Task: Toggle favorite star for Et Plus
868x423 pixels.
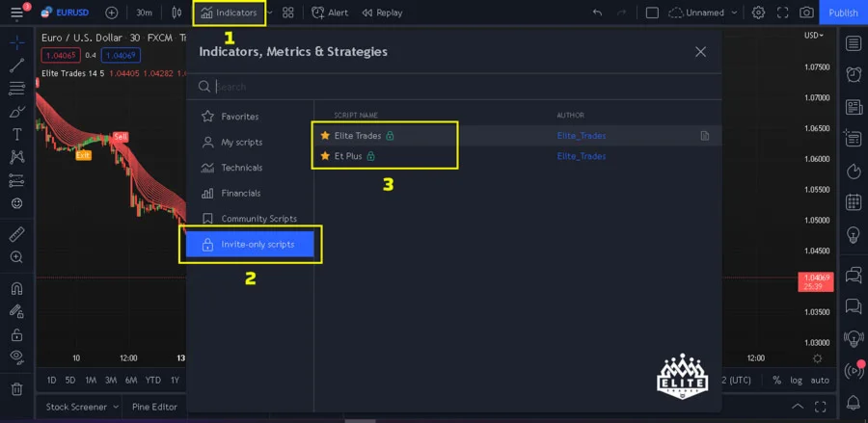Action: click(x=325, y=155)
